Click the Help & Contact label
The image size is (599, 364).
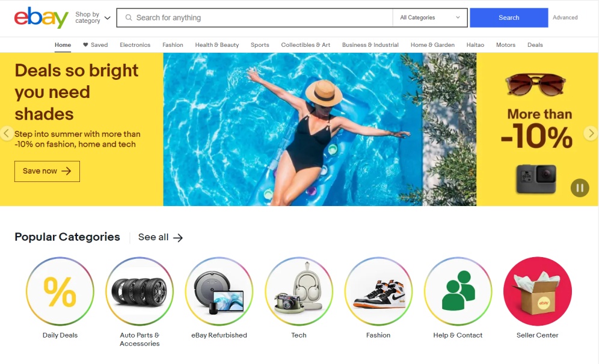(458, 335)
